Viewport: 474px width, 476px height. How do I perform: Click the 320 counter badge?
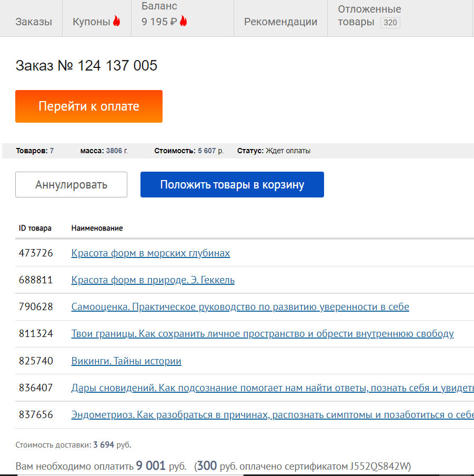(390, 23)
